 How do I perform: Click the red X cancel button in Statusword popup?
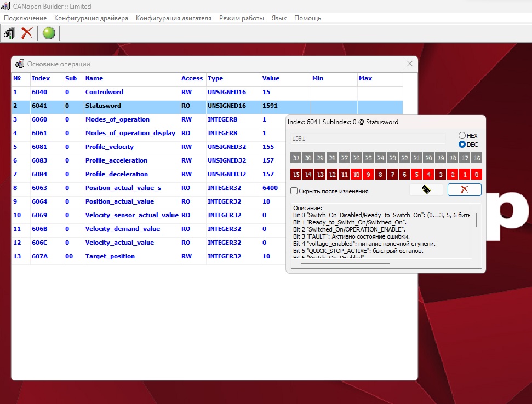click(x=464, y=189)
